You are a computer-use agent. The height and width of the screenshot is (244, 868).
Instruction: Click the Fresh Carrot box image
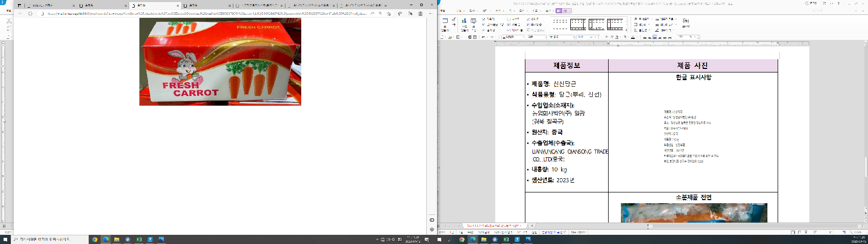pyautogui.click(x=220, y=62)
